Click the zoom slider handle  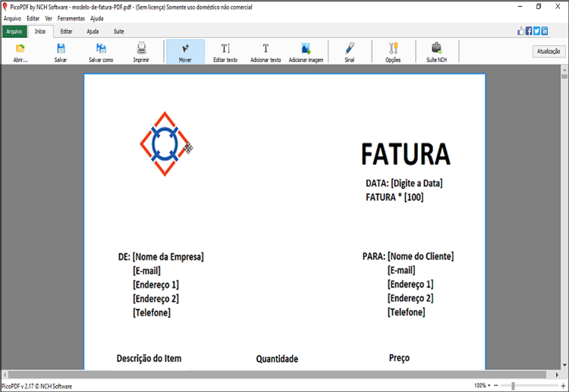click(513, 385)
